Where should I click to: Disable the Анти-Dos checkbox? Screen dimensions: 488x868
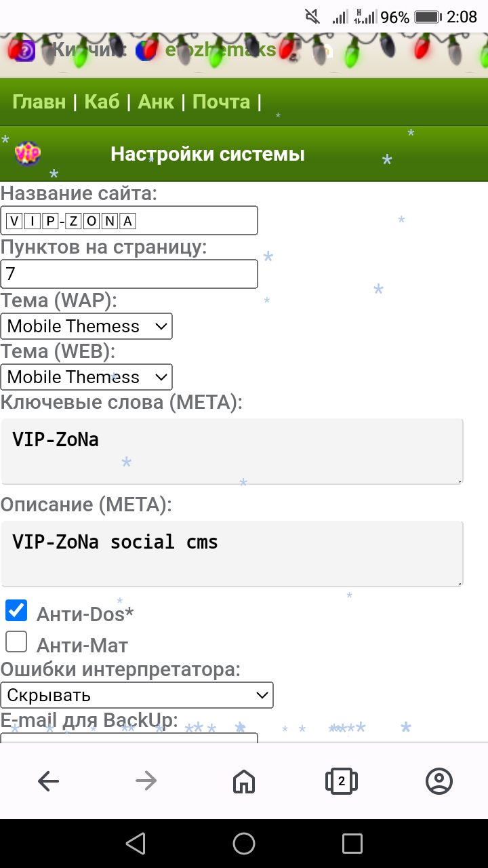(16, 611)
